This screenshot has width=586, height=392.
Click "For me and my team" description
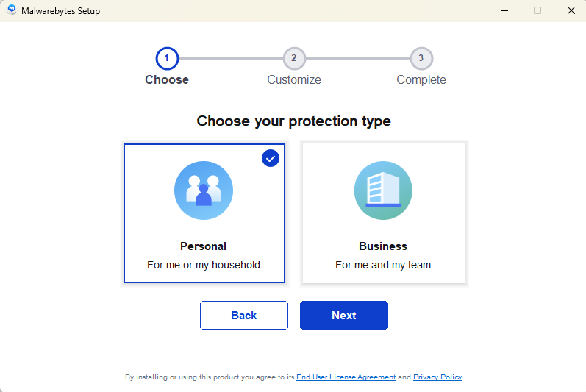[383, 265]
